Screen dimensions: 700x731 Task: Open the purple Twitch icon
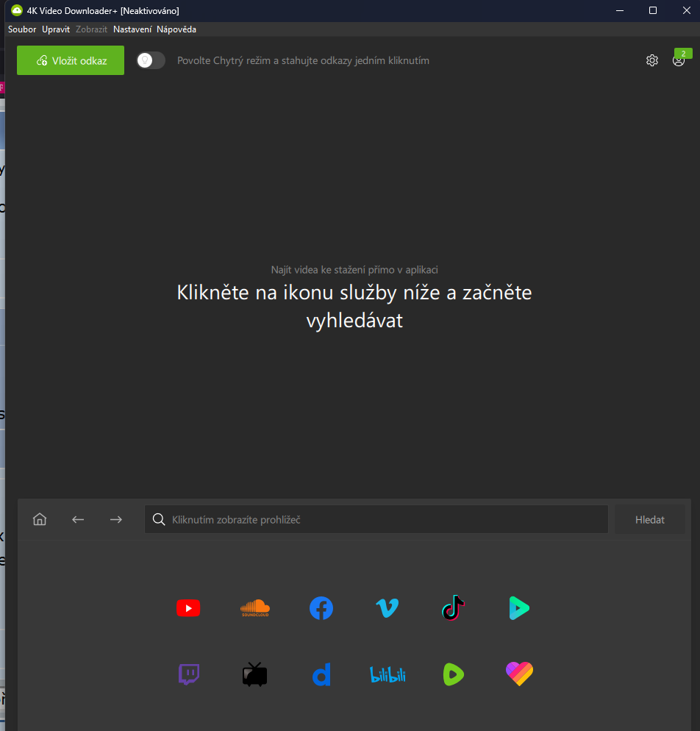click(x=188, y=674)
